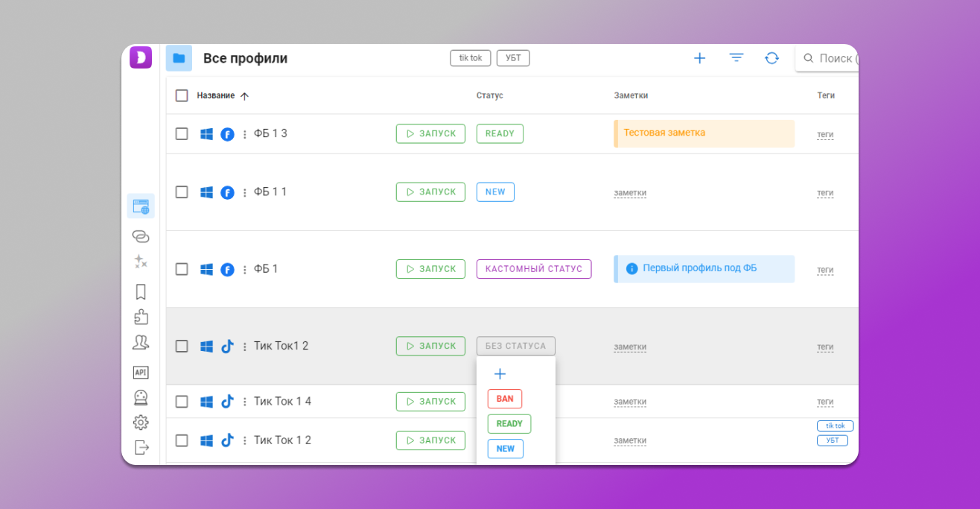Click the plus icon to add a profile
Viewport: 980px width, 509px height.
(x=699, y=58)
